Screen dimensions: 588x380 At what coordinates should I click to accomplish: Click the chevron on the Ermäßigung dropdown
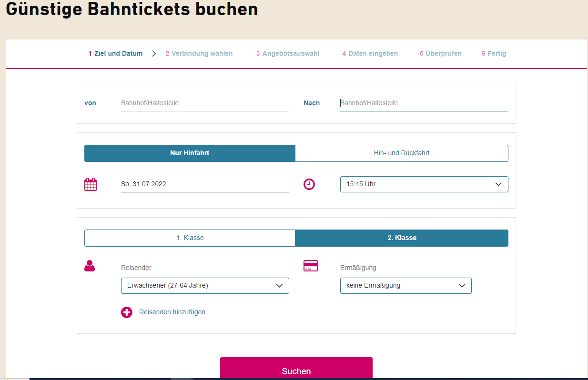click(461, 285)
